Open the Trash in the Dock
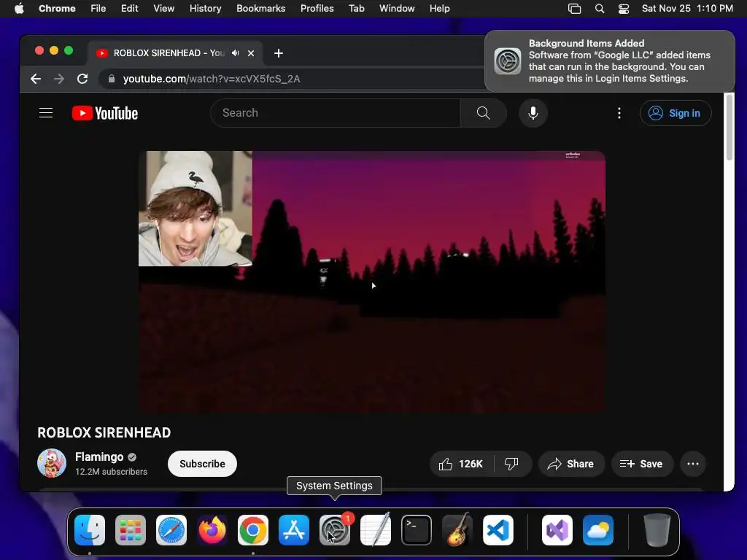 click(x=657, y=530)
